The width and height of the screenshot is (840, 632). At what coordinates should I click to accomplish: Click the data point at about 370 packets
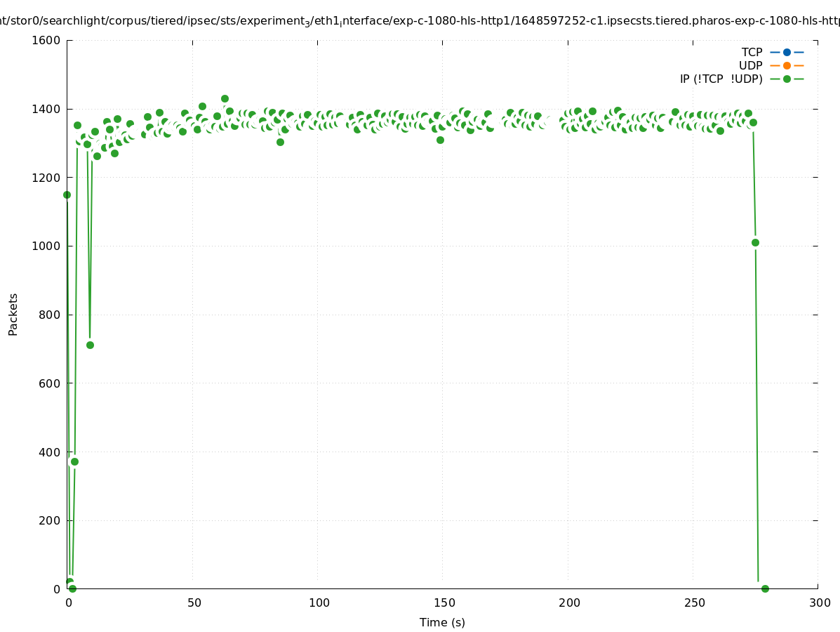point(74,461)
